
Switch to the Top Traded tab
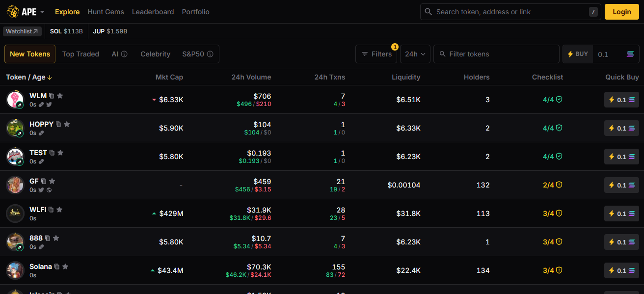[x=80, y=54]
